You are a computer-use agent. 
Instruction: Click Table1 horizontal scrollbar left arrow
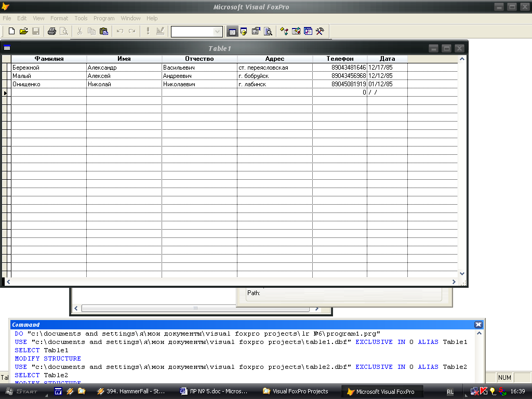(x=8, y=282)
